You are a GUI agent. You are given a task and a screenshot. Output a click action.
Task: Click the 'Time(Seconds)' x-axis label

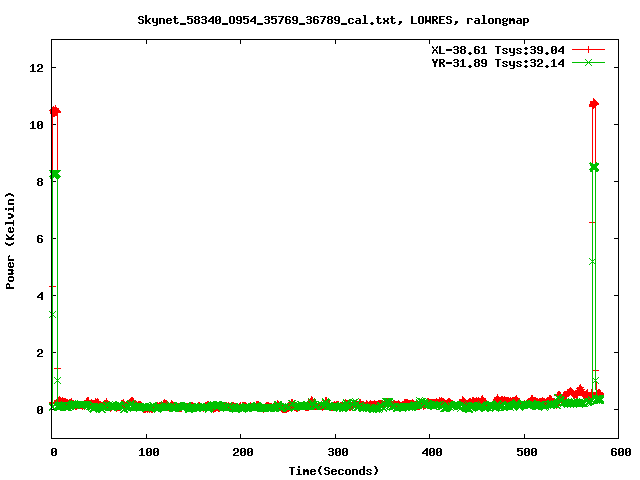(333, 471)
